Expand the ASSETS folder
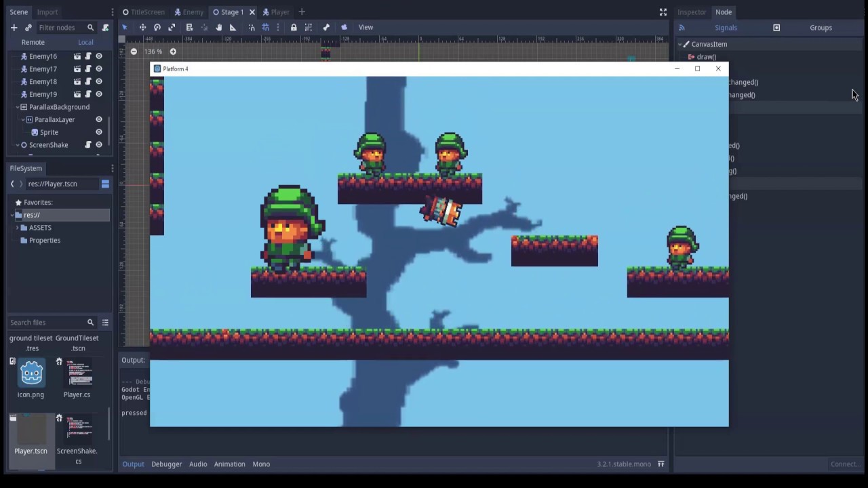The height and width of the screenshot is (488, 868). pos(18,228)
